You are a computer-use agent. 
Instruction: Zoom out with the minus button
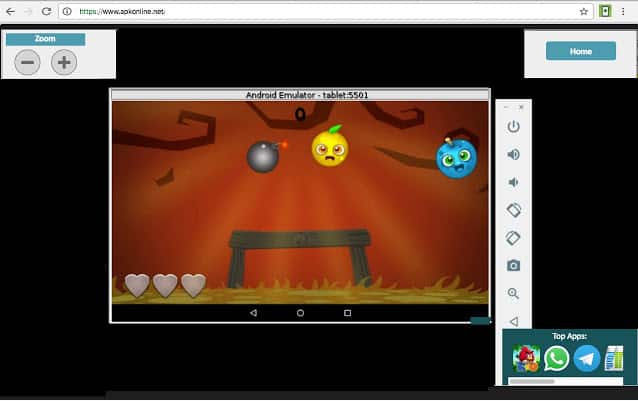pos(27,62)
